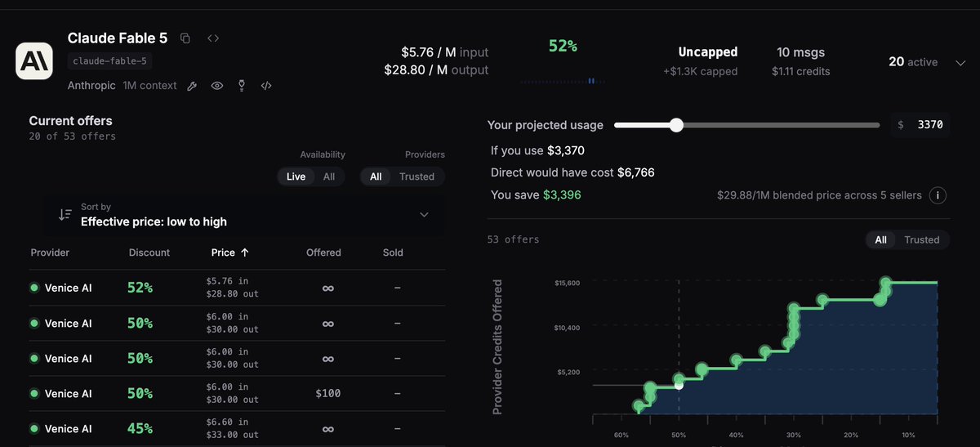
Task: Click the sort order icon beside Sort by
Action: [65, 215]
